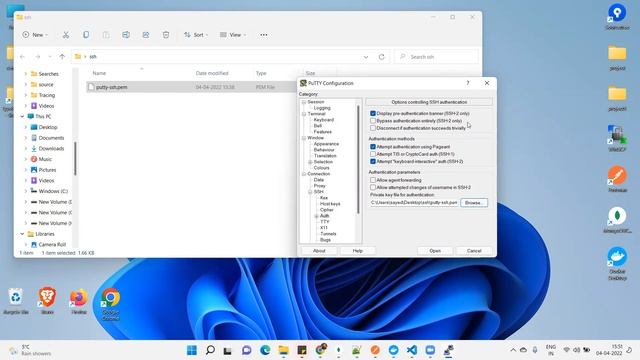Click the Search icon on the taskbar
Screen dimensions: 640x360
pyautogui.click(x=210, y=350)
